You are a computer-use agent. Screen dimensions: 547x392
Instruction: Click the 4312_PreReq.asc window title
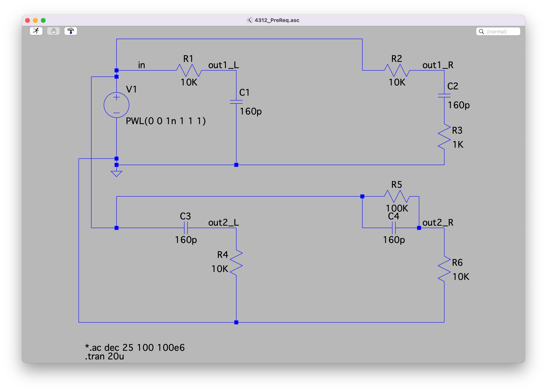[x=277, y=20]
